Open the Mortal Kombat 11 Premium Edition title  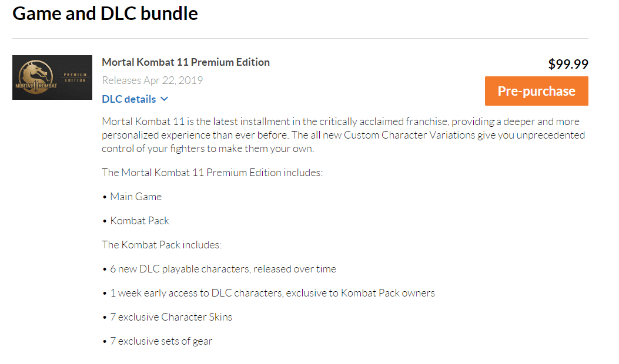186,62
